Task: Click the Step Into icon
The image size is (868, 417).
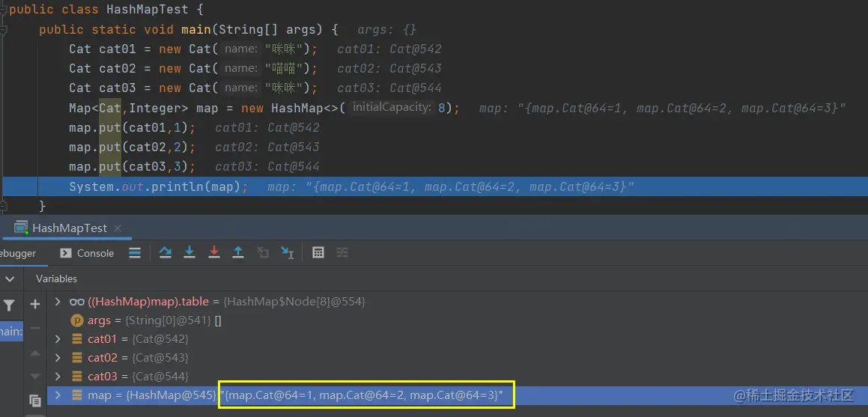Action: click(x=189, y=253)
